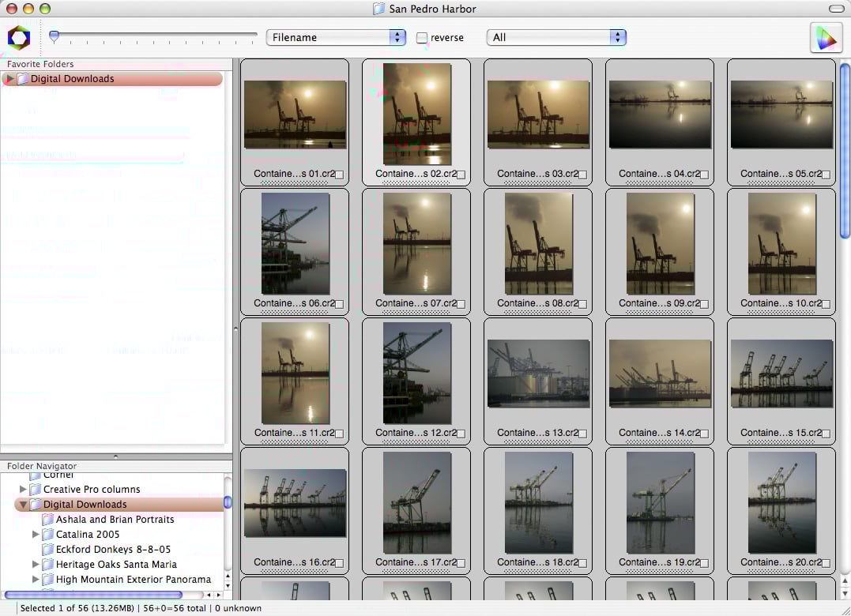The width and height of the screenshot is (851, 616).
Task: Select the Containe...s 13.cr2 thumbnail
Action: (538, 373)
